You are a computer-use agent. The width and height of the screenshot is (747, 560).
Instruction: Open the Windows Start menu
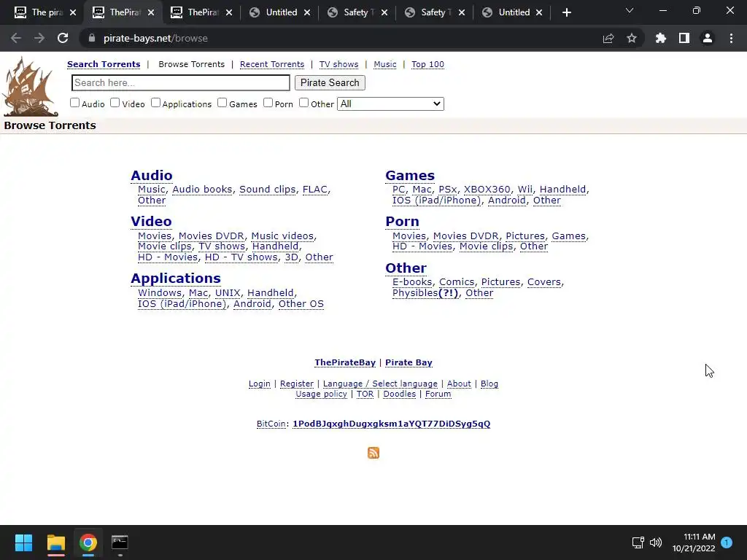click(x=23, y=542)
